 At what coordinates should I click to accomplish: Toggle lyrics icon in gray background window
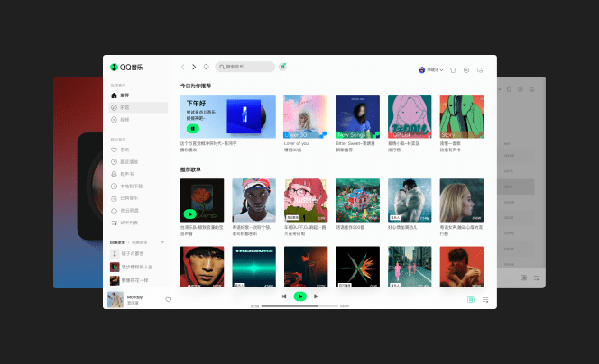tap(524, 278)
